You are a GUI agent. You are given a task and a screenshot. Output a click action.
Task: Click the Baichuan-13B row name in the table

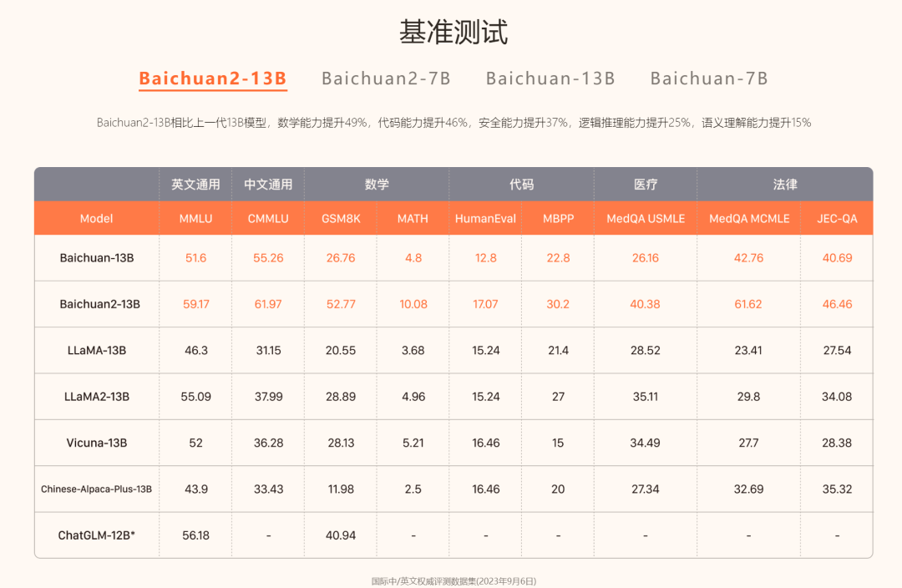(x=97, y=258)
